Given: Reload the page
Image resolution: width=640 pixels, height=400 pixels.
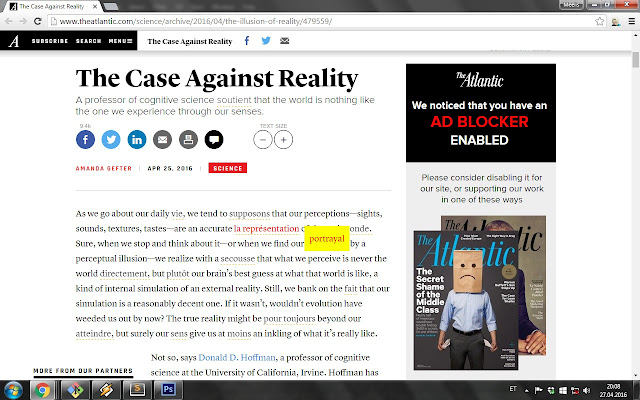Looking at the screenshot, I should tap(38, 21).
